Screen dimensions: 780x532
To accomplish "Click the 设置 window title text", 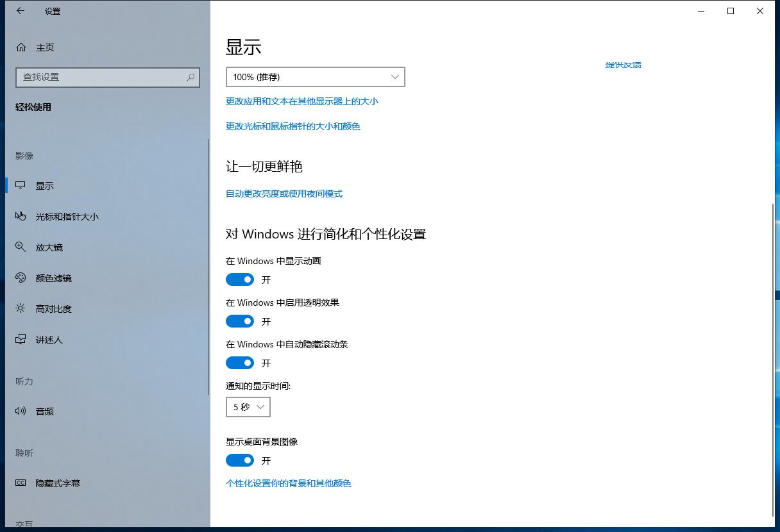I will pos(53,12).
